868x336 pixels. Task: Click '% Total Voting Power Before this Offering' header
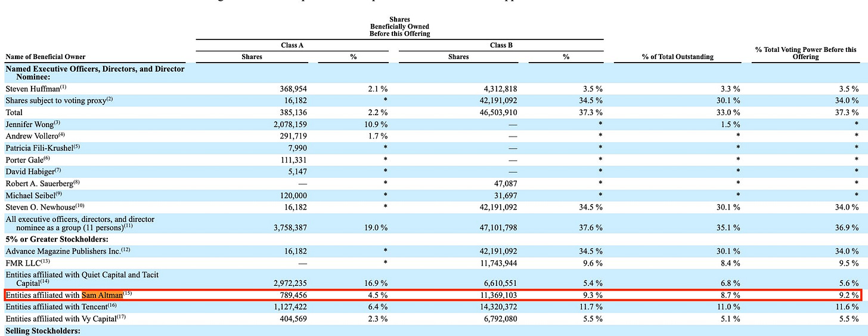pos(805,53)
